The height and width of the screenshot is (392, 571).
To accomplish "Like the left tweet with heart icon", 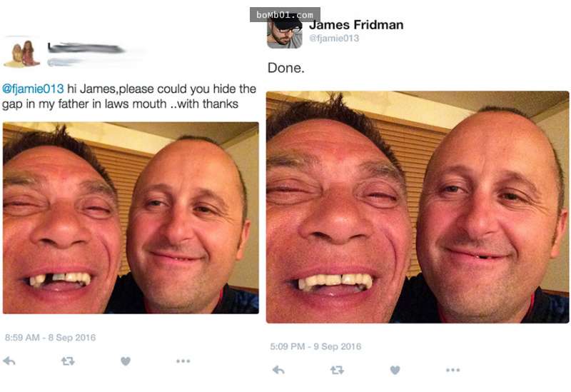I will coord(126,361).
